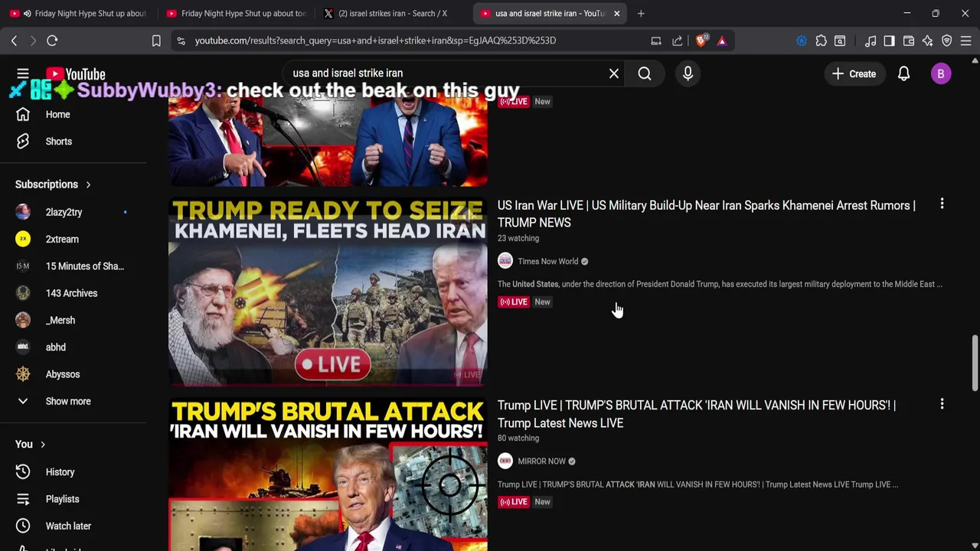Clear the search query with the X
980x551 pixels.
point(614,73)
